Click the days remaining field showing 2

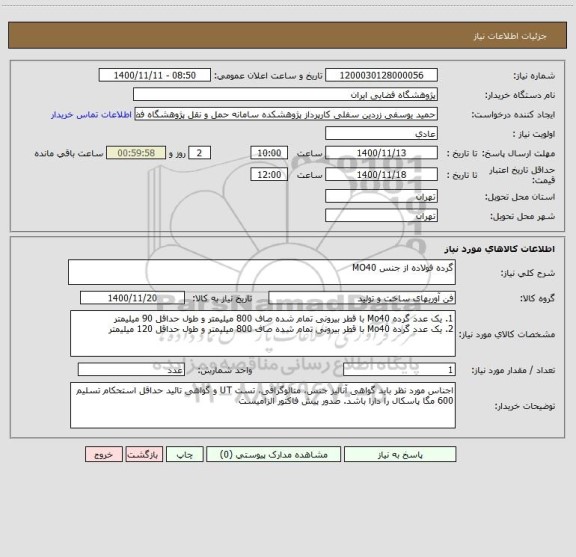click(199, 153)
